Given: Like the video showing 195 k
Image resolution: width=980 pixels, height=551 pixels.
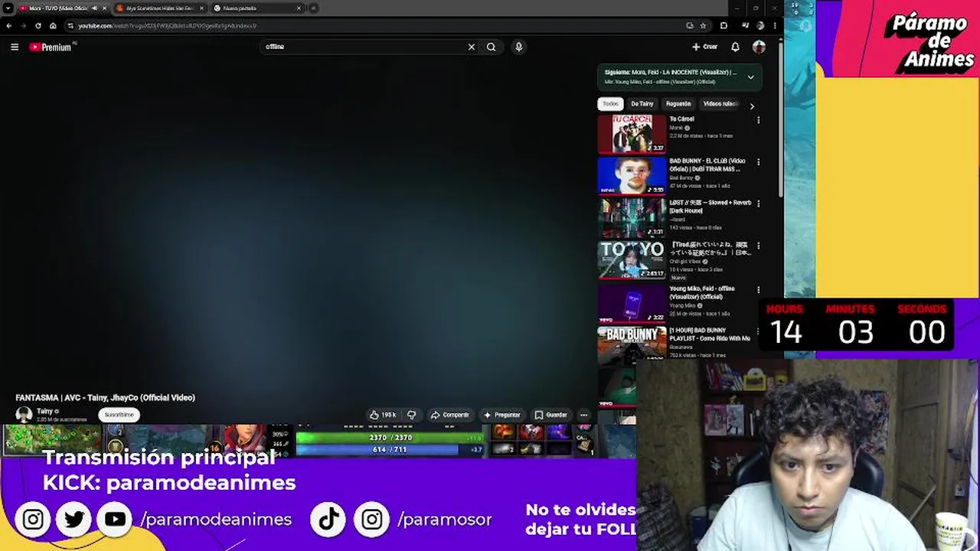Looking at the screenshot, I should click(x=382, y=415).
